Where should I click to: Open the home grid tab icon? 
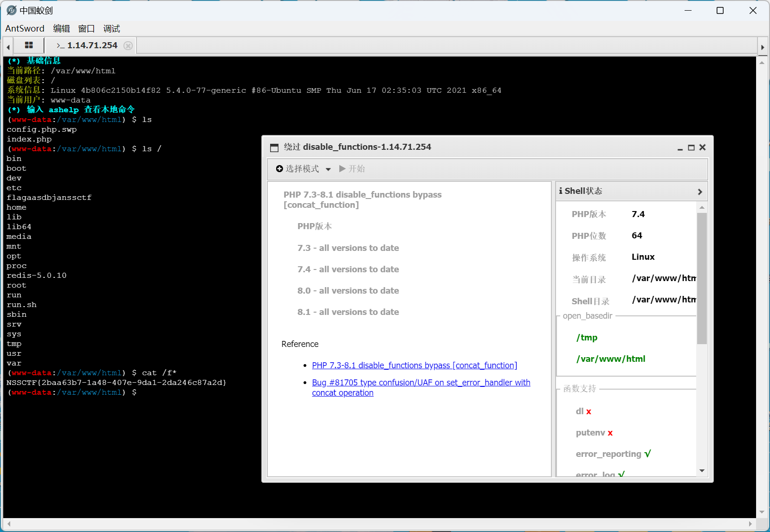pos(29,45)
